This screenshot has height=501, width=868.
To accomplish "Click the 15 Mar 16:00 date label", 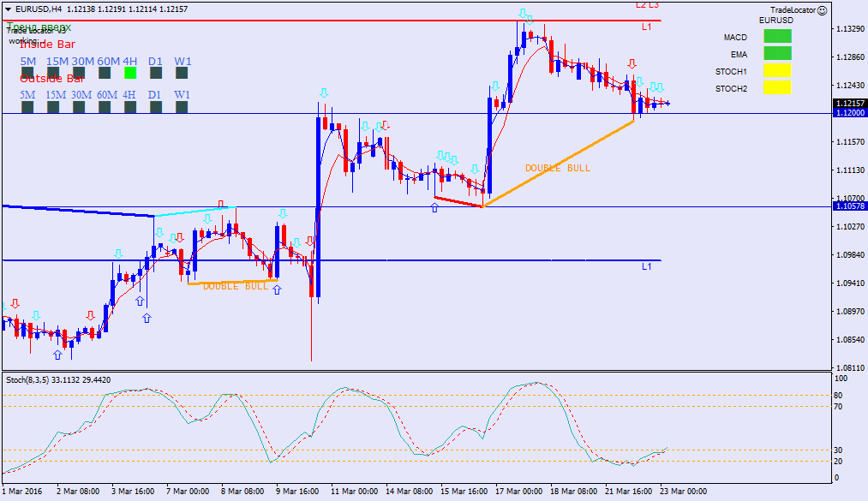I will [x=464, y=491].
